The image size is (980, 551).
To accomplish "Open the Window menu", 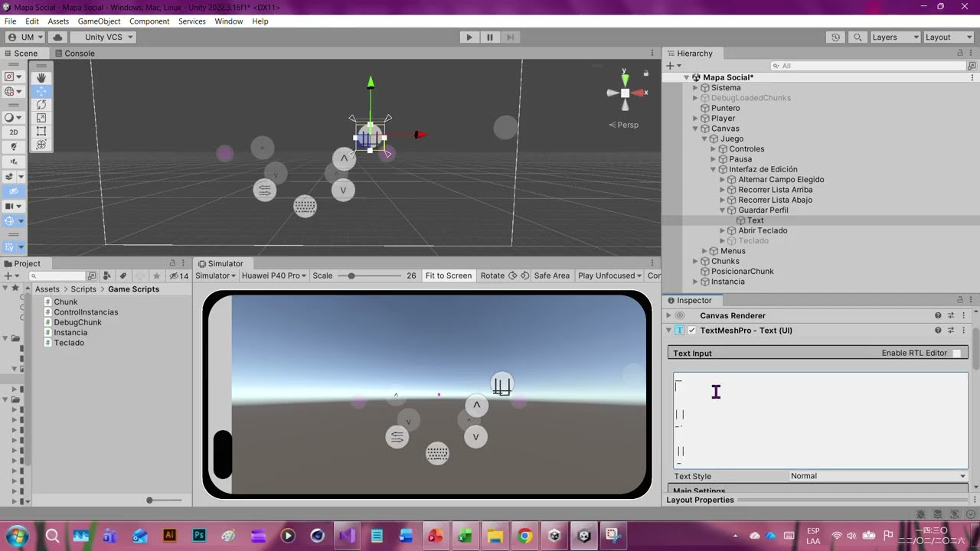I will 228,21.
